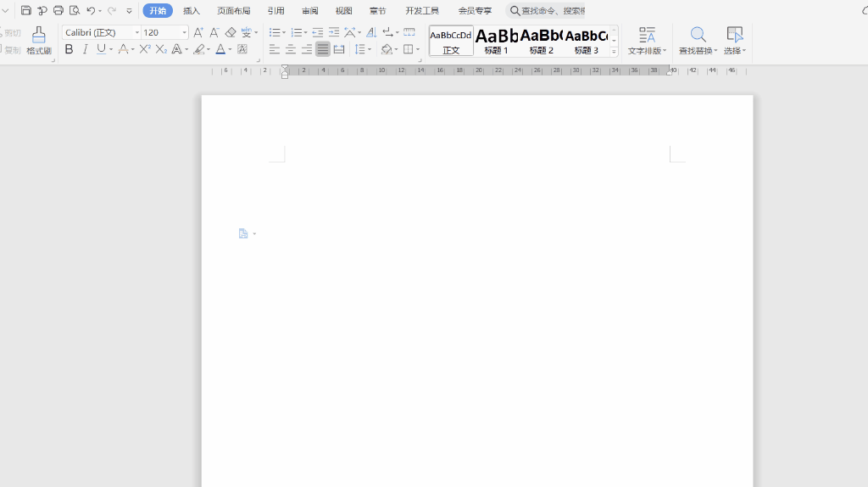Open the font size dropdown showing 120
The image size is (868, 487).
tap(185, 32)
